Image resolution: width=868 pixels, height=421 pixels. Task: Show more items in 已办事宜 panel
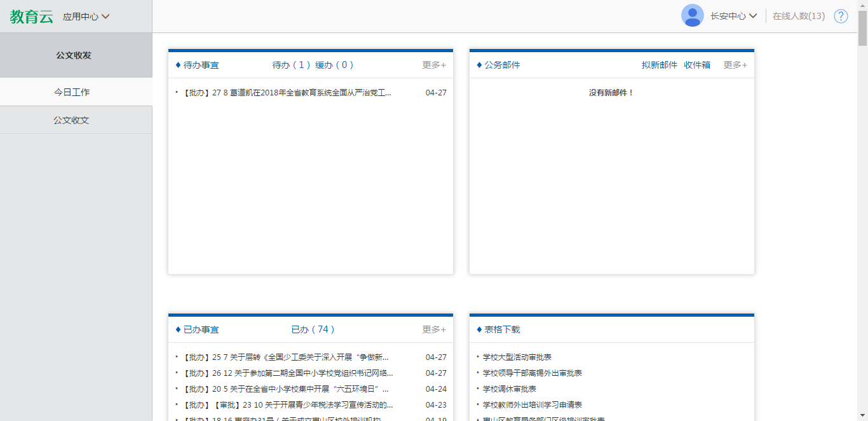click(434, 329)
